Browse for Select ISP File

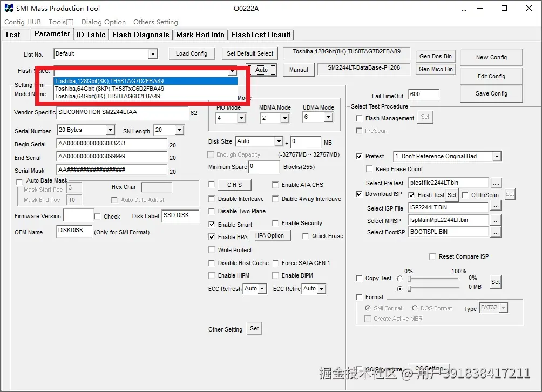(496, 206)
